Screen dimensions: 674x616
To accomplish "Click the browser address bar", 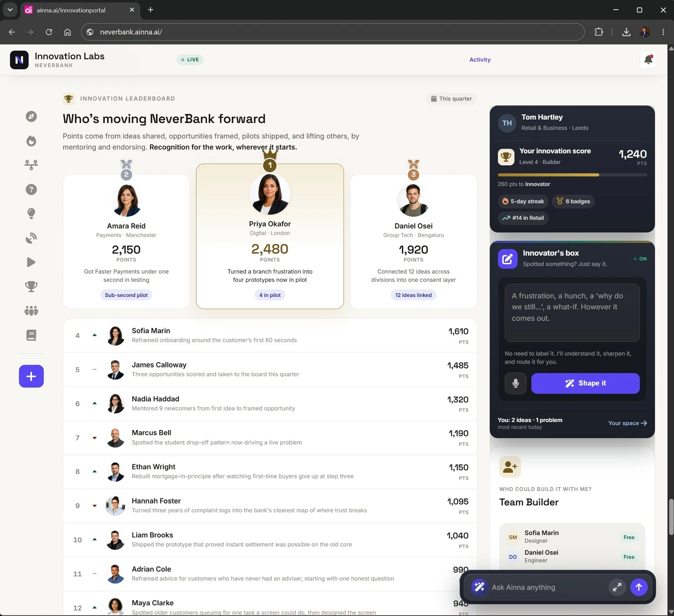I will point(332,32).
